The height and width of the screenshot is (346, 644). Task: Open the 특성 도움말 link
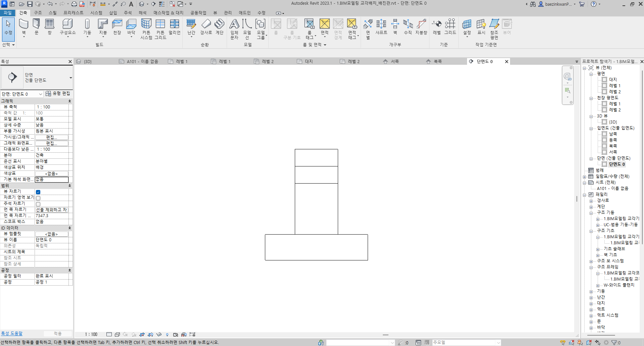(x=12, y=333)
